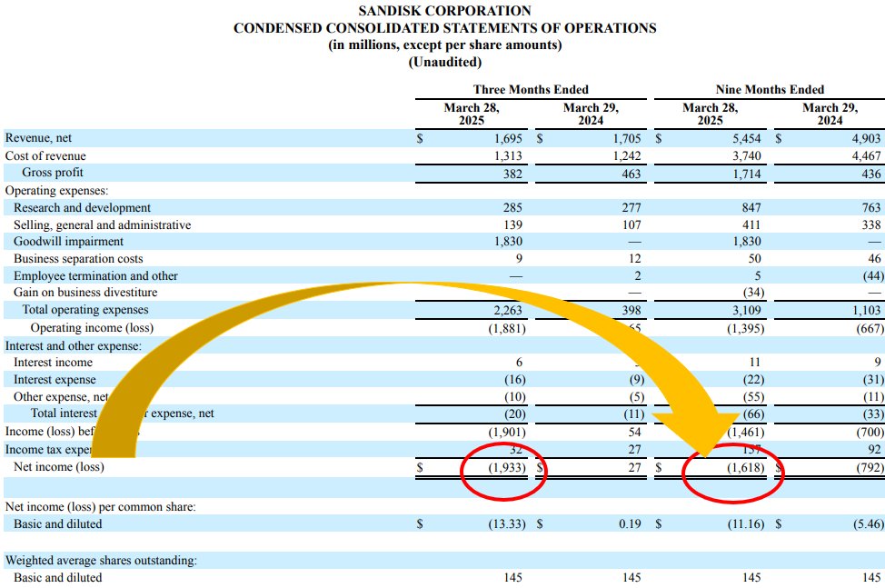Screen dimensions: 885x588
Task: Click the 'Research and development' row label
Action: (x=83, y=207)
